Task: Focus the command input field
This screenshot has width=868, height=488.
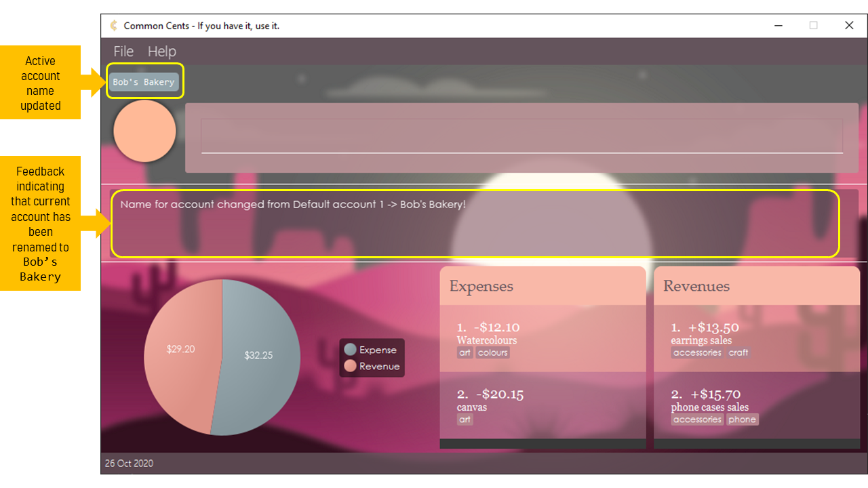Action: pyautogui.click(x=521, y=136)
